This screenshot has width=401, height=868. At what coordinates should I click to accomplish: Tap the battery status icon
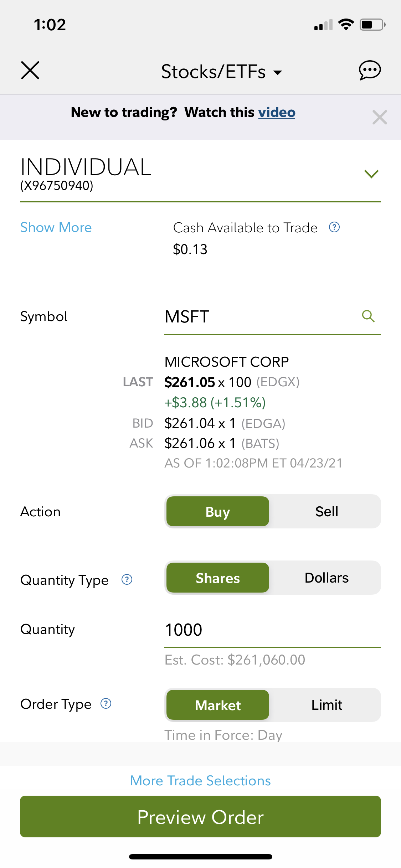pos(372,25)
